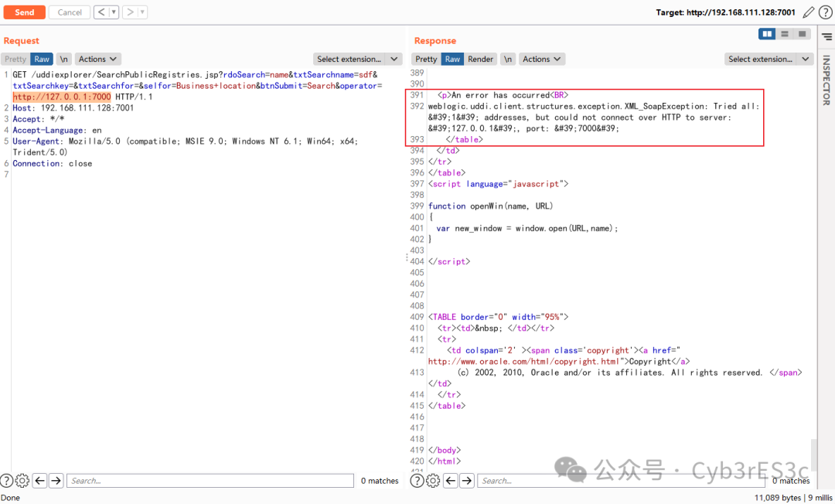The width and height of the screenshot is (835, 504).
Task: Edit target with the pencil icon
Action: [x=809, y=12]
